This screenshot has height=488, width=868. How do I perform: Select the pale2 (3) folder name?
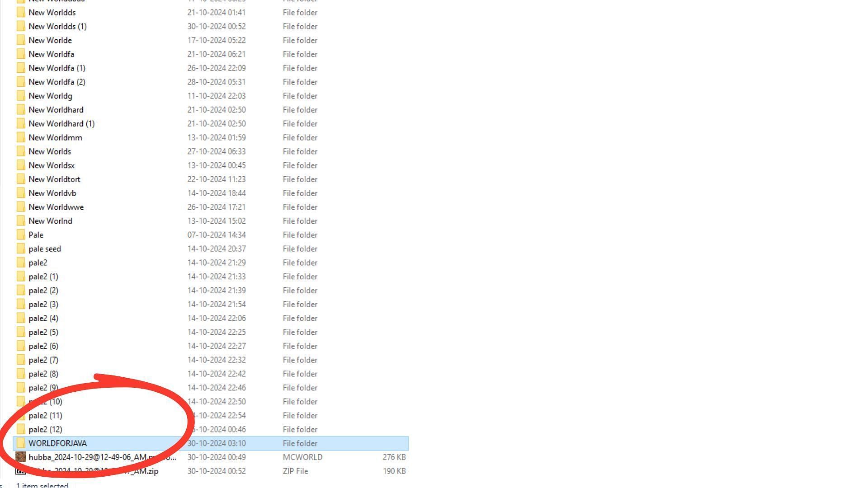pos(43,305)
